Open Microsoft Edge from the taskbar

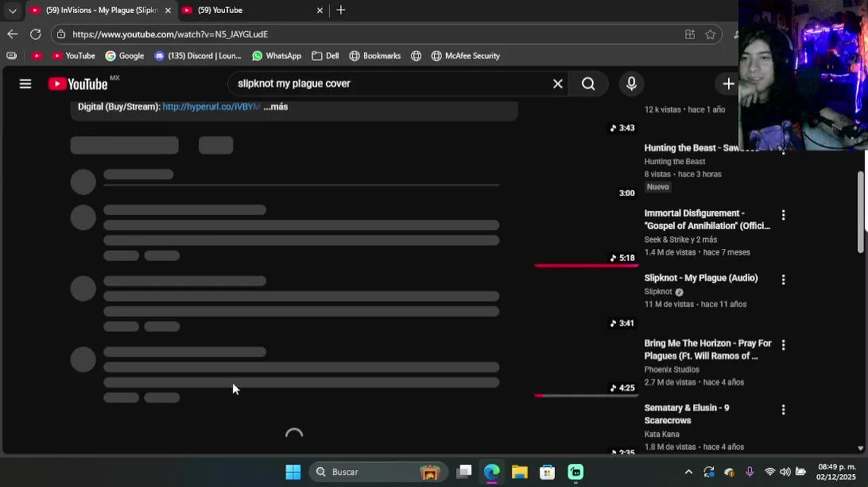491,472
